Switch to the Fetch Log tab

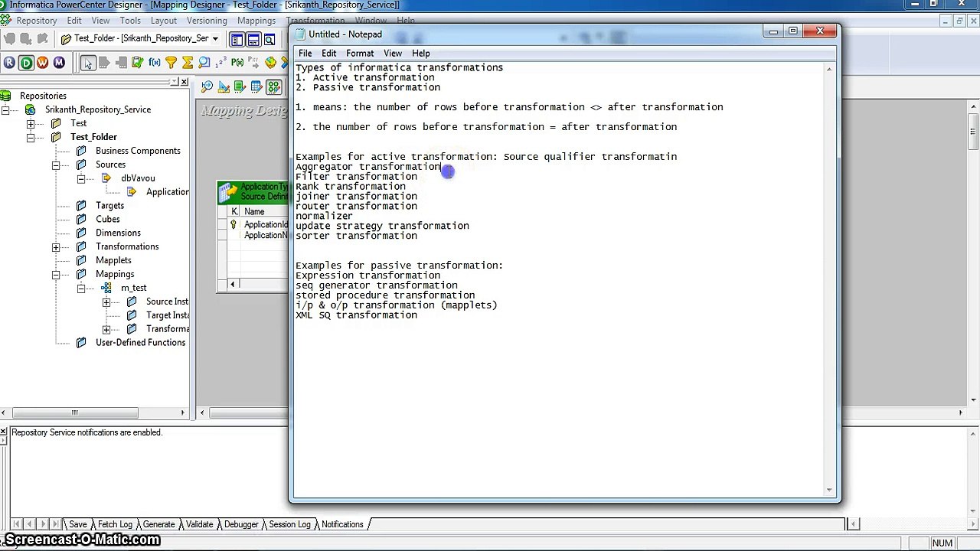115,524
